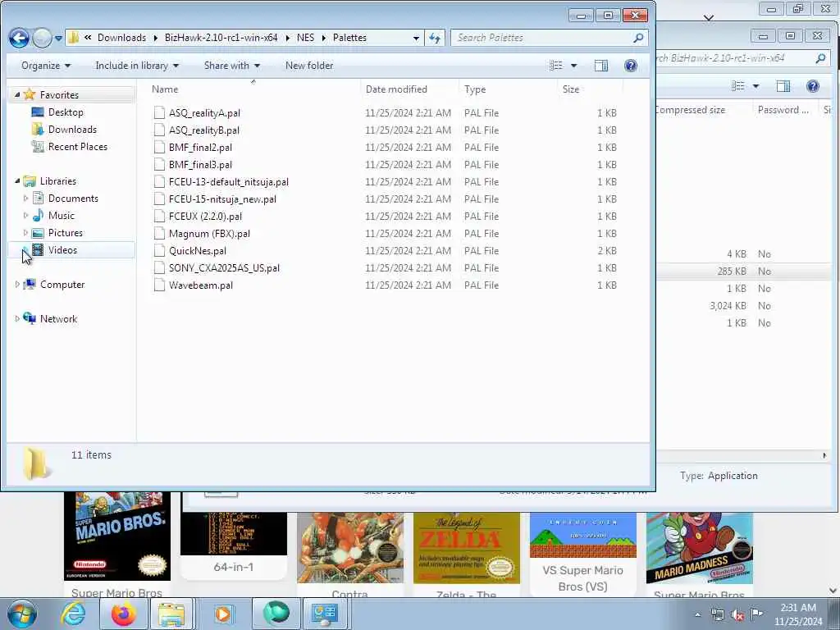Select Music library icon
840x630 pixels.
pyautogui.click(x=38, y=216)
